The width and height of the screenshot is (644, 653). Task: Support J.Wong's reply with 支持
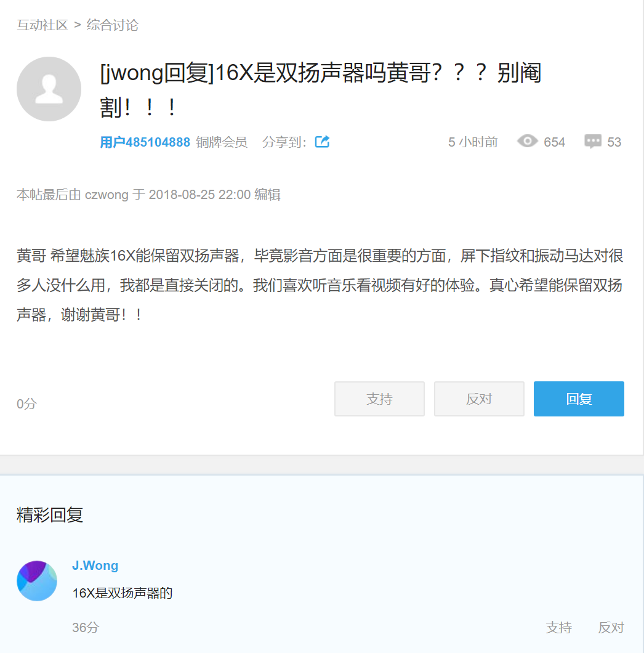(x=558, y=627)
